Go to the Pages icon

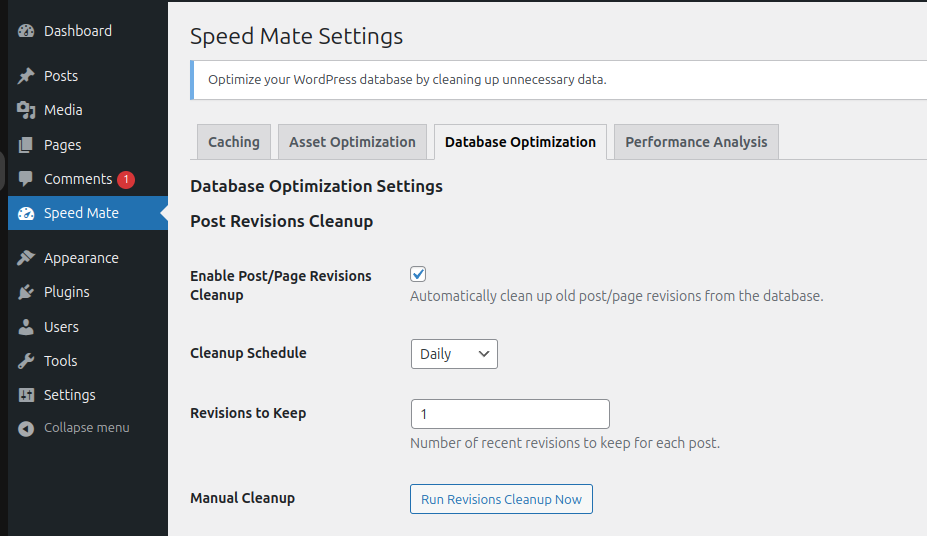click(x=26, y=145)
